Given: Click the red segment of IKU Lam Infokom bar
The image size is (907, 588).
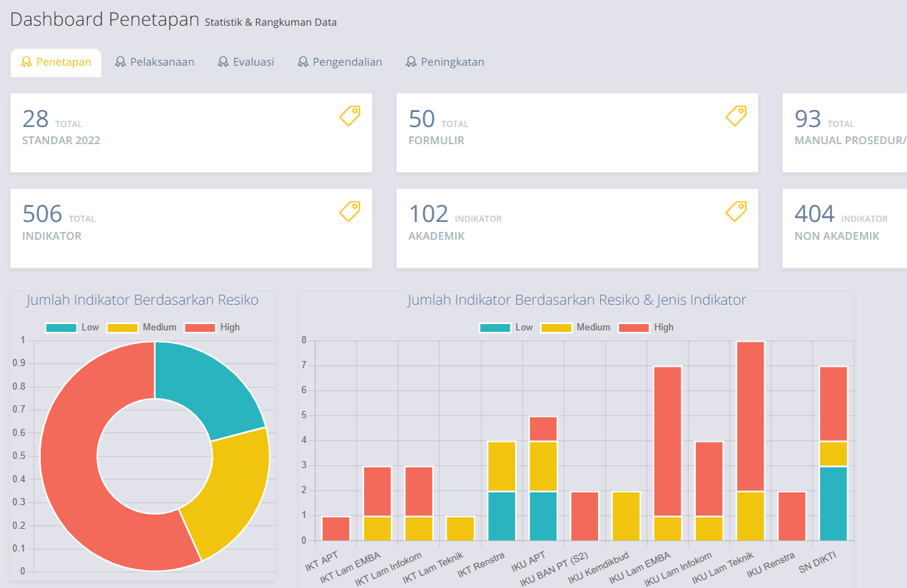Looking at the screenshot, I should [709, 479].
